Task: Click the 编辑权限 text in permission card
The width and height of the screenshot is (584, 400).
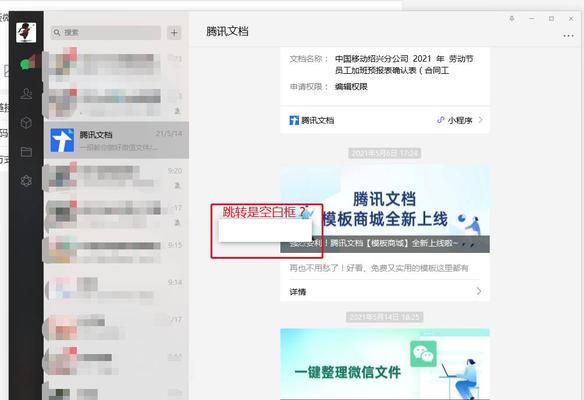Action: 351,87
